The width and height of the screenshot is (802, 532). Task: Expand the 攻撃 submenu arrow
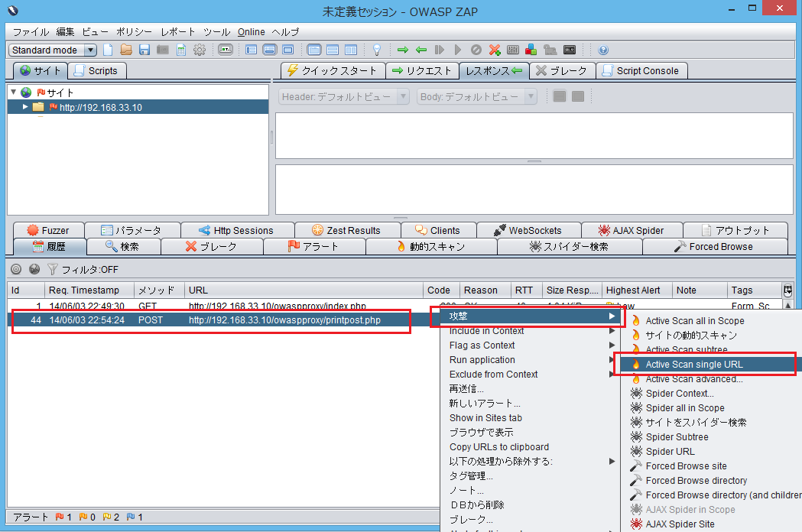point(612,316)
